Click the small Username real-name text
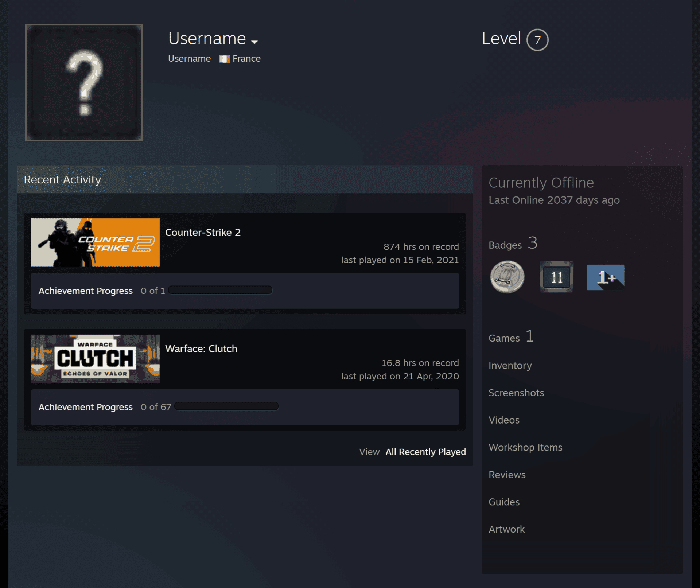 (x=189, y=59)
